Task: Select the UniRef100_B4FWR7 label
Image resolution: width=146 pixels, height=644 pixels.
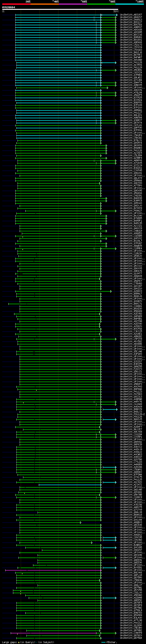Action: 131,58
